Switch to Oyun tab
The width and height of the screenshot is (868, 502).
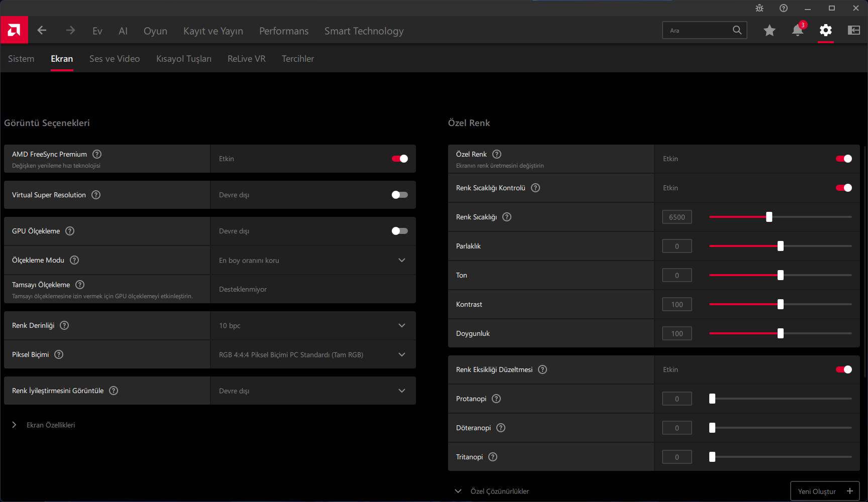click(x=155, y=31)
